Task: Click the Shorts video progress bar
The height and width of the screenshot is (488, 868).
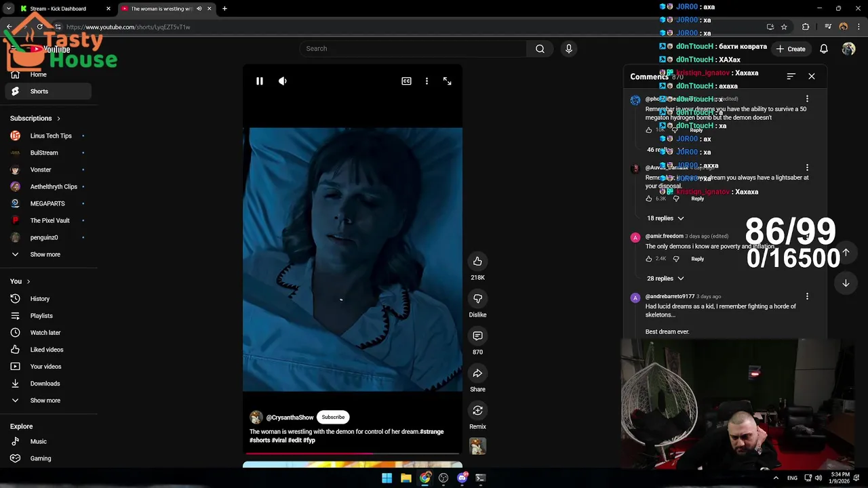Action: pos(352,453)
